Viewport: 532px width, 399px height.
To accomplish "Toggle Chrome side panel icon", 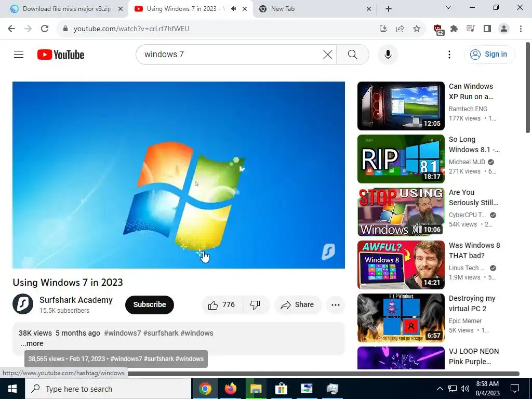I will 487,29.
